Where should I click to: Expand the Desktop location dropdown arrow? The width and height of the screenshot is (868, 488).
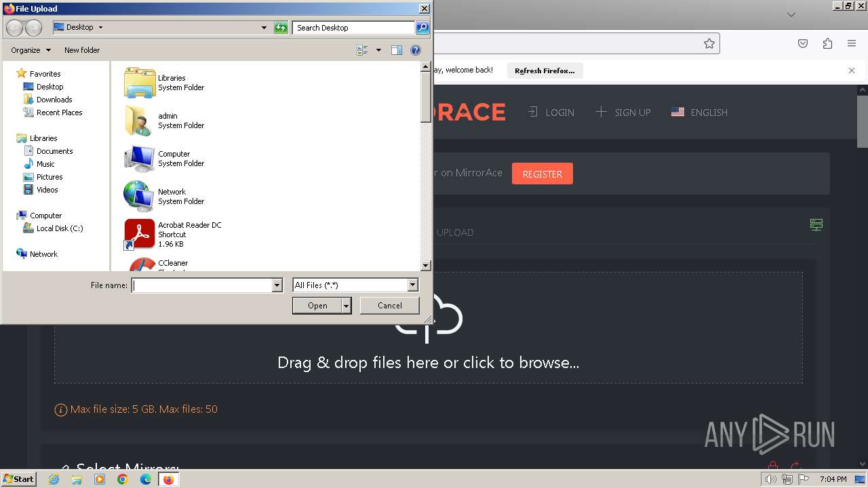click(x=101, y=28)
